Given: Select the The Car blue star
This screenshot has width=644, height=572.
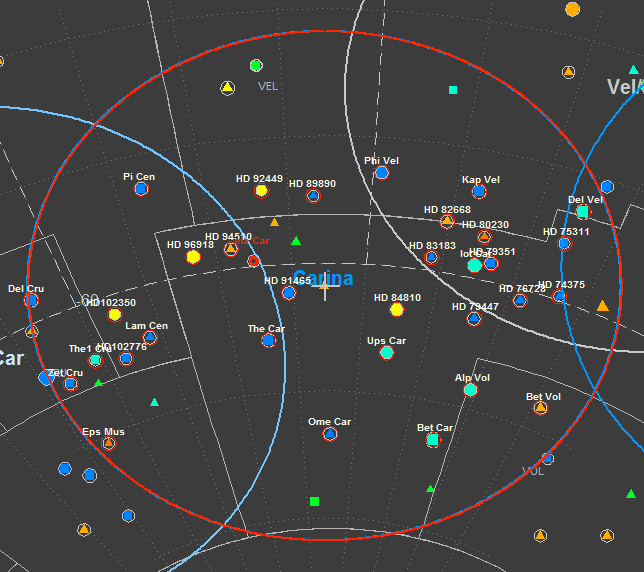Looking at the screenshot, I should [x=268, y=341].
